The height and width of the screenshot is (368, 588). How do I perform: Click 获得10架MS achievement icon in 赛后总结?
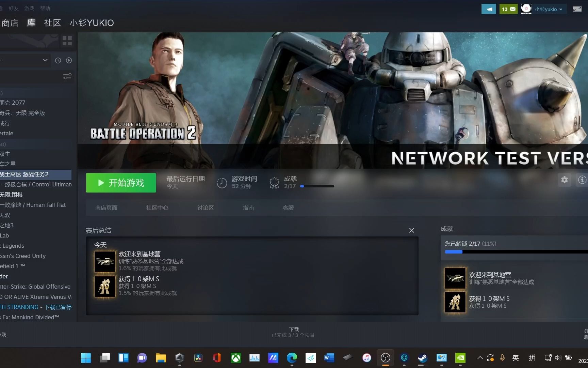point(105,286)
